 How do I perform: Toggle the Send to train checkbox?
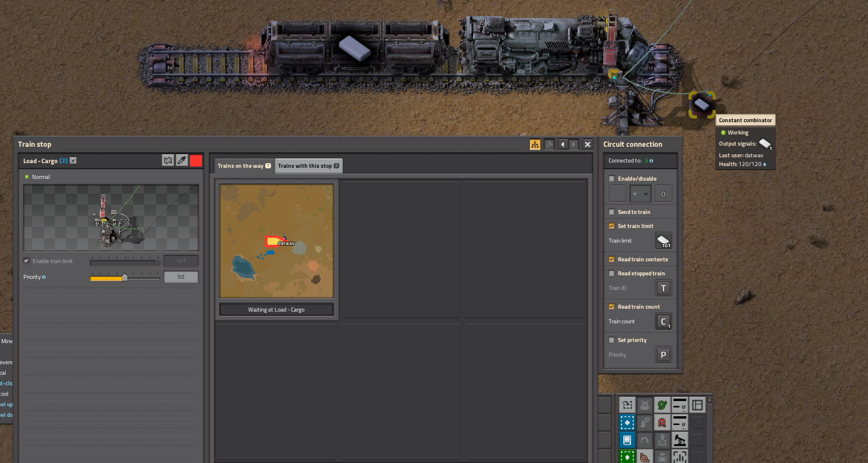[x=612, y=212]
